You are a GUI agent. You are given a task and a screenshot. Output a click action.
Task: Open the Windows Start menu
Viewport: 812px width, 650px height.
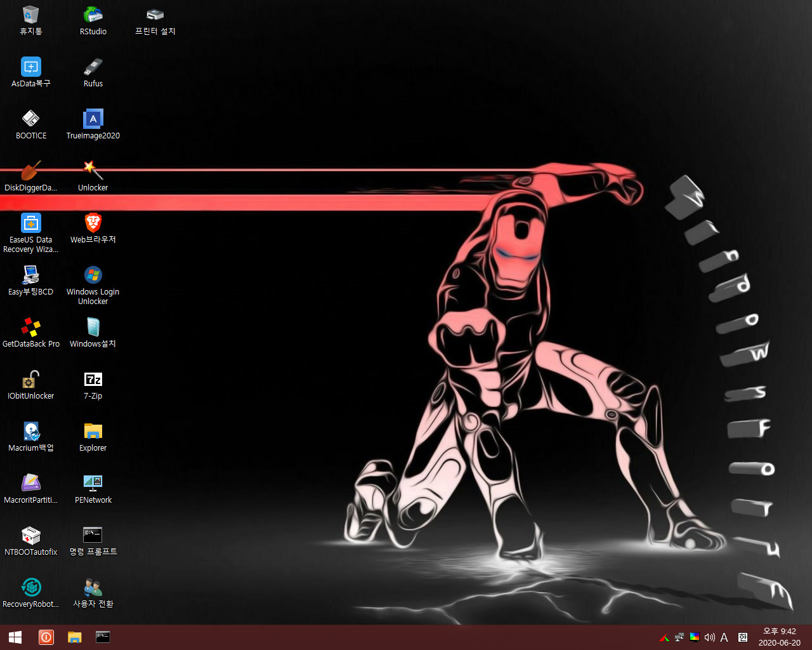(15, 637)
